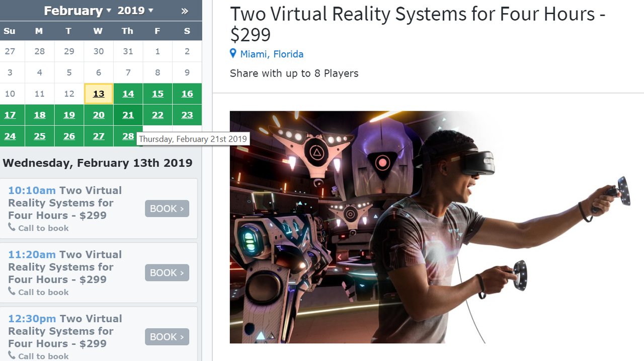Click the grayed date 12 in calendar
Screen dimensions: 644x361
pos(69,94)
